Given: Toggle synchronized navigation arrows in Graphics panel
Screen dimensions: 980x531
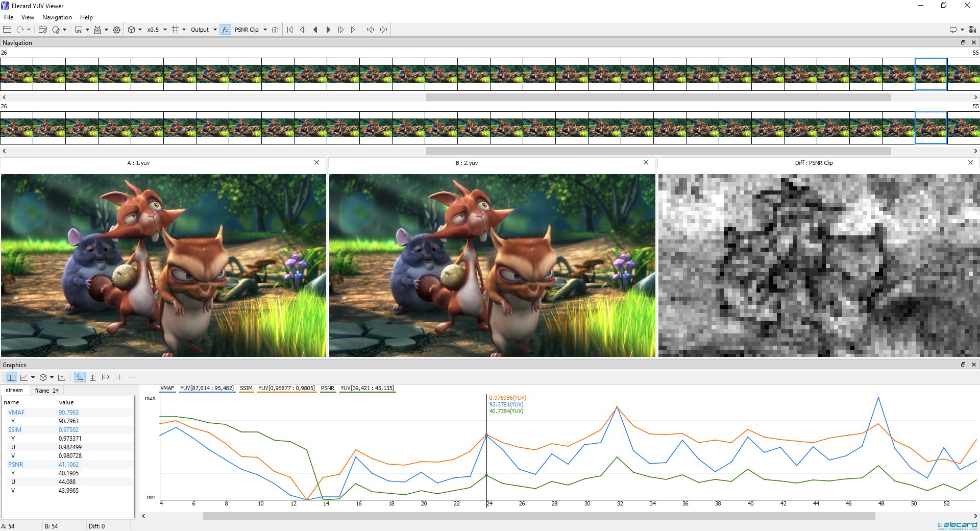Looking at the screenshot, I should click(x=79, y=377).
